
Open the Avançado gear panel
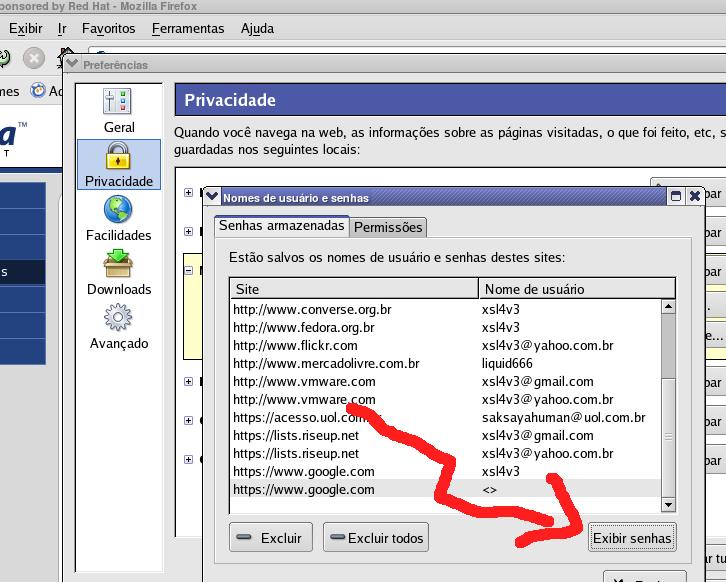119,326
